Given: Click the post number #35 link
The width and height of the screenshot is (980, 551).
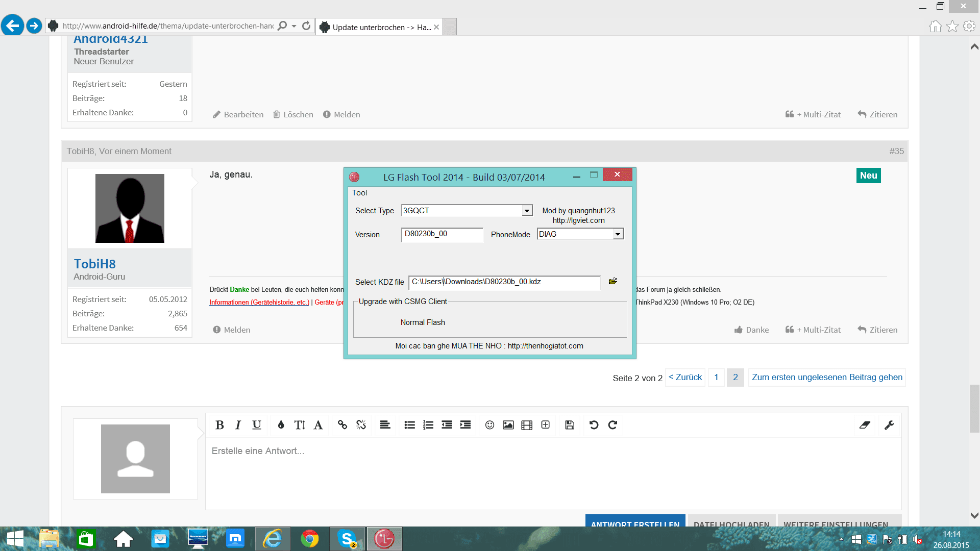Looking at the screenshot, I should pos(896,152).
